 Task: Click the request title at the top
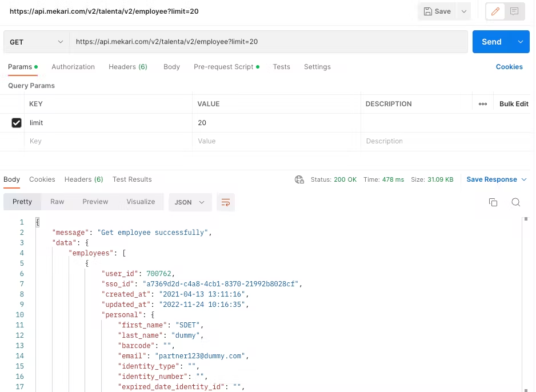(x=104, y=11)
